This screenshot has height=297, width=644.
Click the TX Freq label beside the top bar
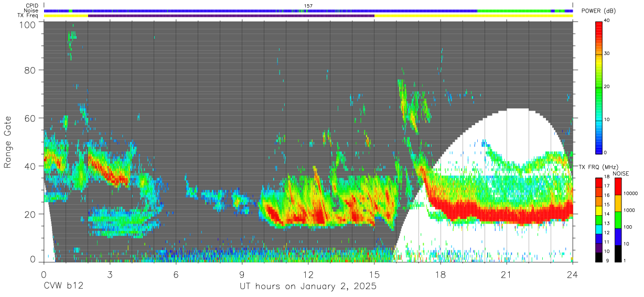pyautogui.click(x=28, y=16)
